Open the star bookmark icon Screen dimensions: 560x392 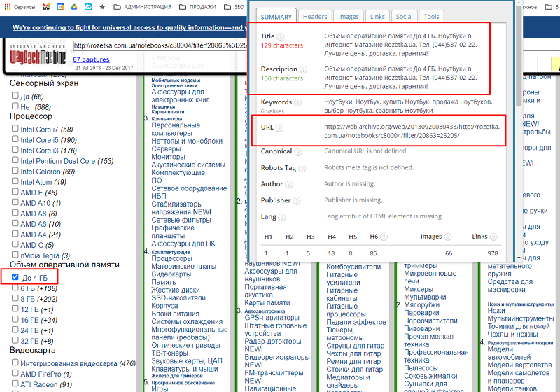click(102, 7)
